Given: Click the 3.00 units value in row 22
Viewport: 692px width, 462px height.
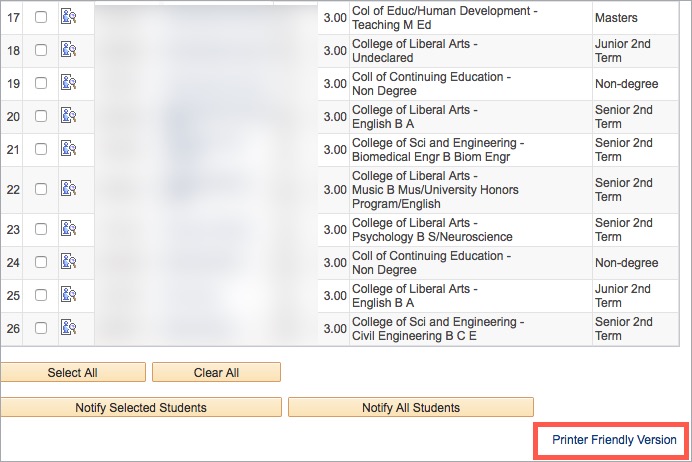Looking at the screenshot, I should (x=335, y=190).
